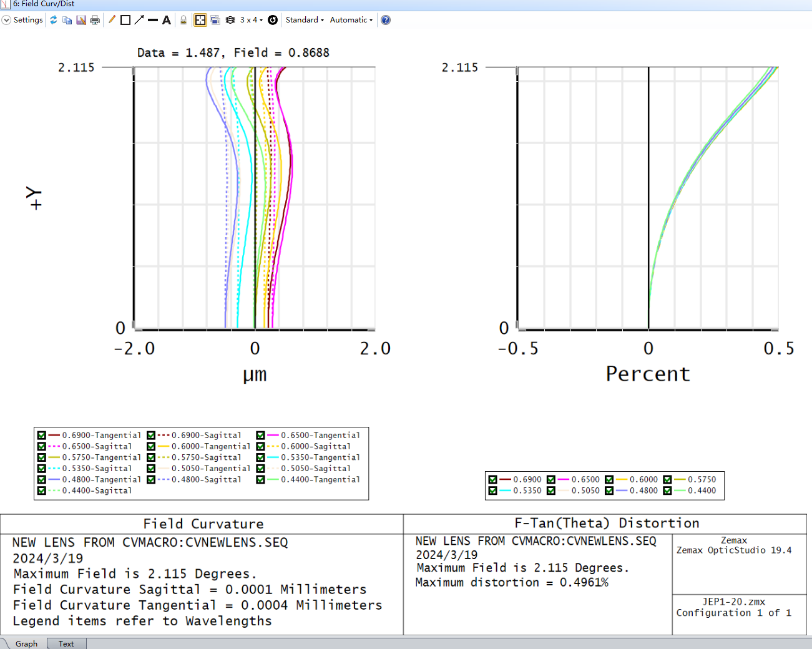Viewport: 812px width, 649px height.
Task: Expand the Settings chevron button
Action: pos(6,20)
